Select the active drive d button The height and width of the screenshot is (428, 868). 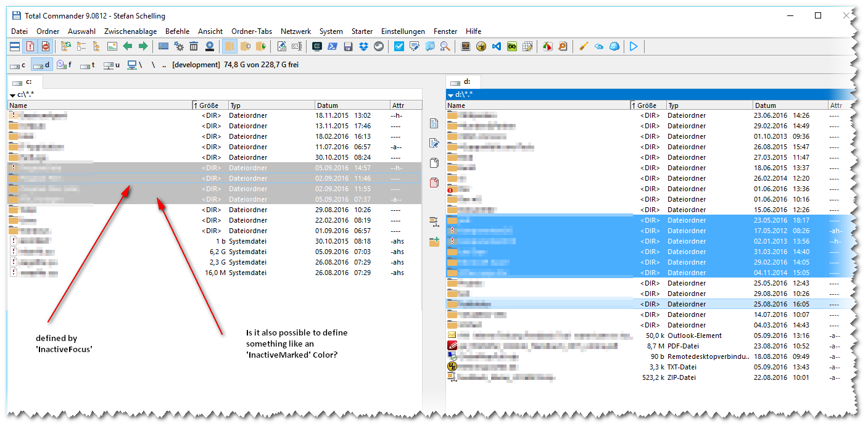coord(41,65)
